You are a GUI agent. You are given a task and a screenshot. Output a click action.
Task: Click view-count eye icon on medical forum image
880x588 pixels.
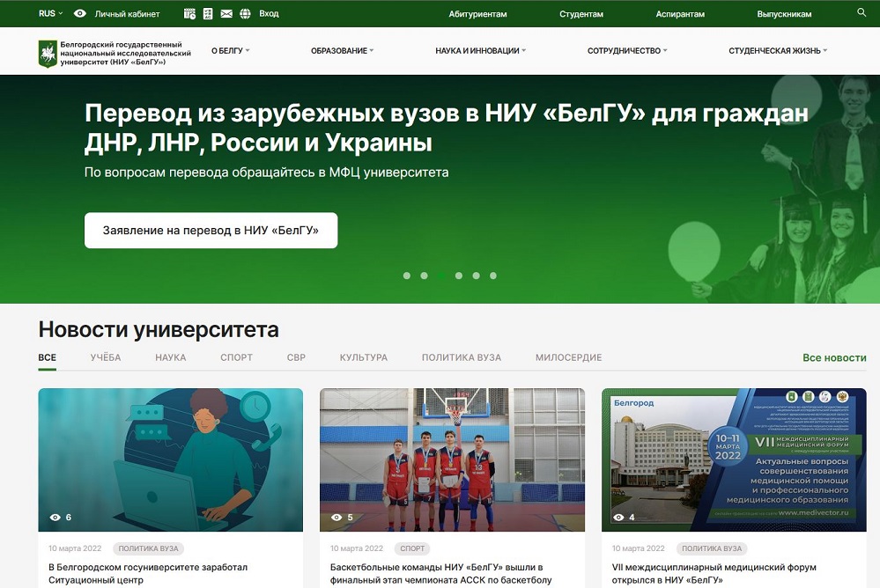pos(618,518)
